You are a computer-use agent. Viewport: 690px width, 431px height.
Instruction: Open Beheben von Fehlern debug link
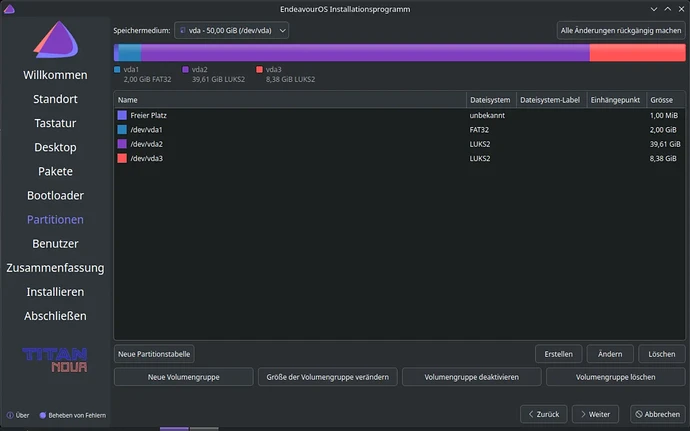pyautogui.click(x=73, y=415)
